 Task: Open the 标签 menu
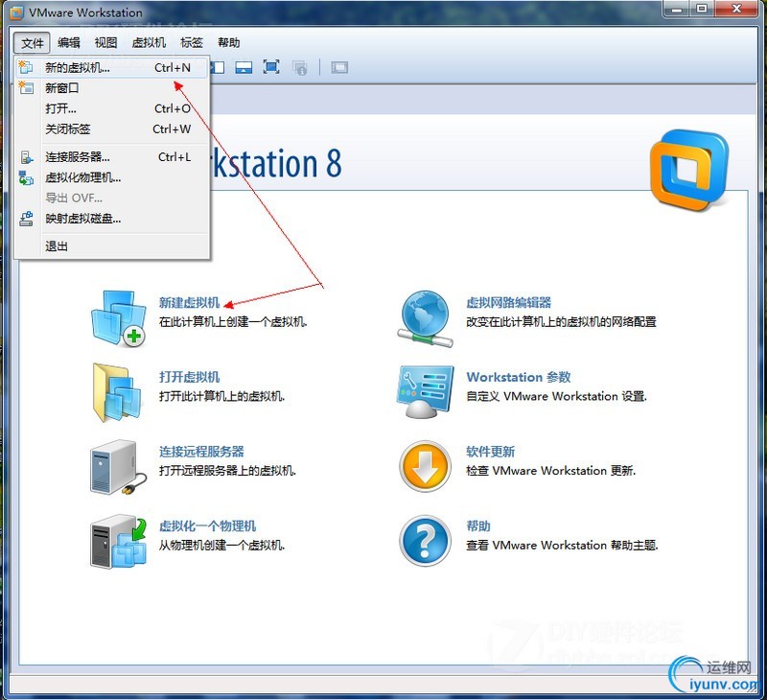pyautogui.click(x=191, y=43)
